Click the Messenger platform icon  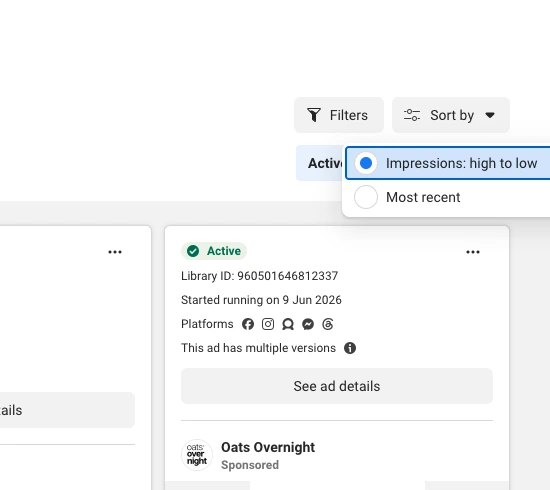coord(308,324)
